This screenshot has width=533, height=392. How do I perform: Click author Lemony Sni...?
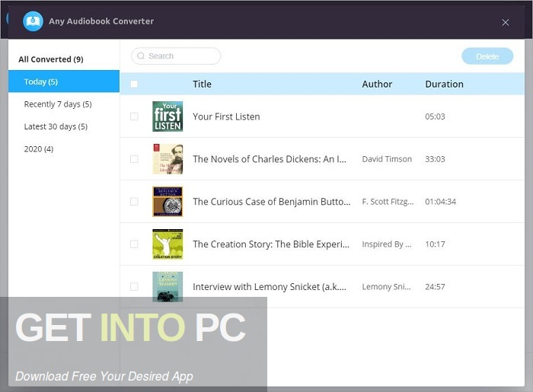click(387, 287)
